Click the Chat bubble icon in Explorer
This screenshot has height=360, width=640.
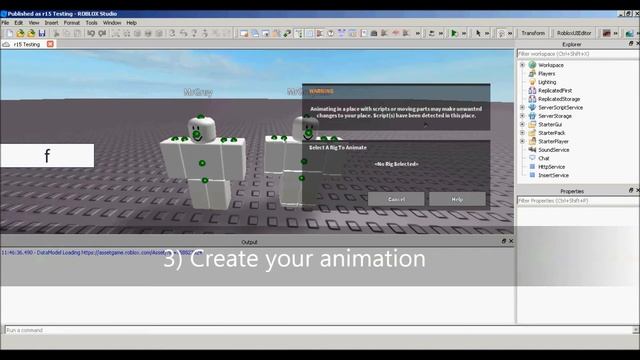532,158
